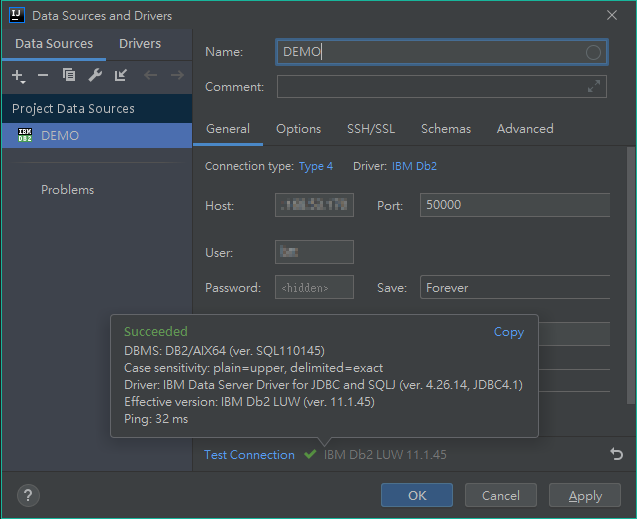
Task: Open the SSH/SSL tab
Action: (x=371, y=129)
